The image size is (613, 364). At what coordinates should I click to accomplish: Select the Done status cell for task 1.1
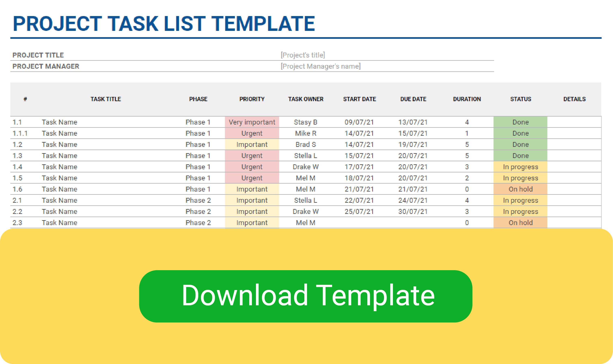[521, 122]
